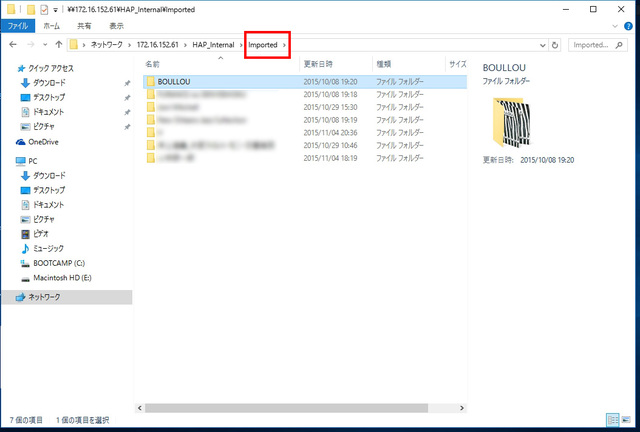The image size is (640, 432).
Task: Expand the ribbon with the chevron
Action: 615,26
